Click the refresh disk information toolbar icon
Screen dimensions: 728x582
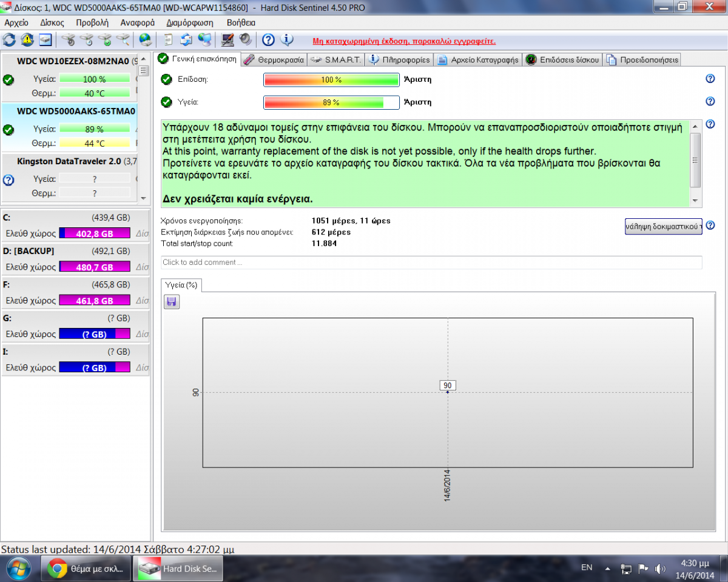click(x=9, y=40)
